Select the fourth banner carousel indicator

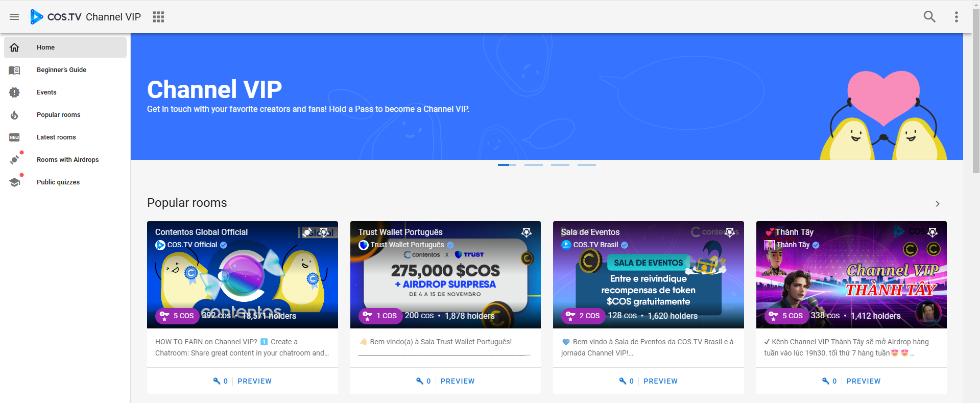coord(587,165)
